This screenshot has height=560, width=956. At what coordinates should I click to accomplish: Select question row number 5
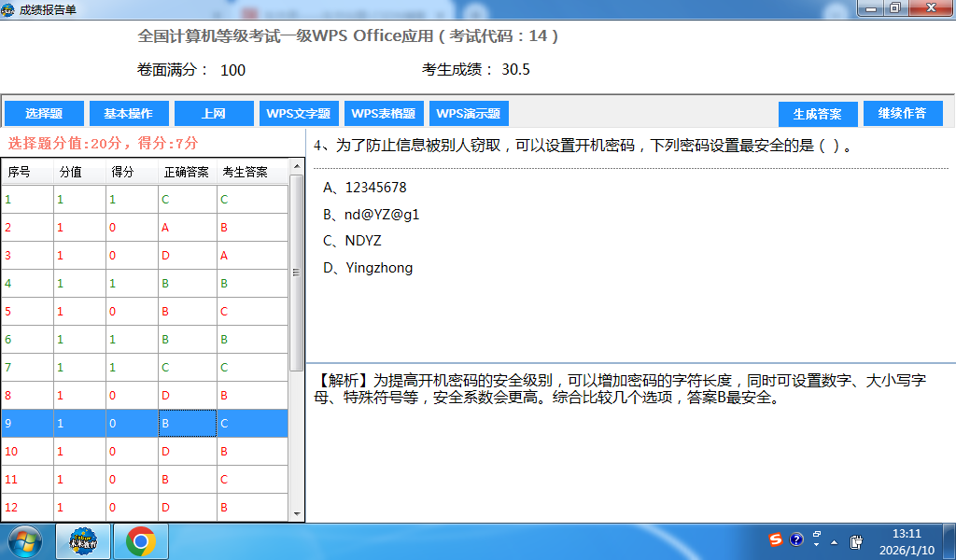click(x=145, y=312)
